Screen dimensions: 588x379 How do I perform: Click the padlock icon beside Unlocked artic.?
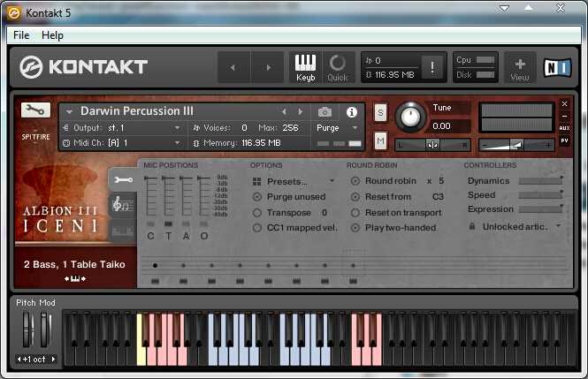pyautogui.click(x=472, y=226)
